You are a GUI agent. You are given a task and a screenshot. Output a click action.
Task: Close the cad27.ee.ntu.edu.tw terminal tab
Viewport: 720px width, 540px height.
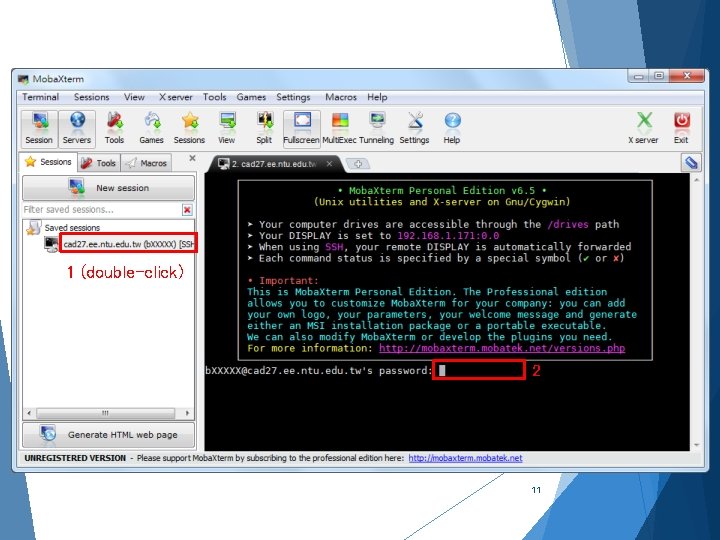coord(329,163)
